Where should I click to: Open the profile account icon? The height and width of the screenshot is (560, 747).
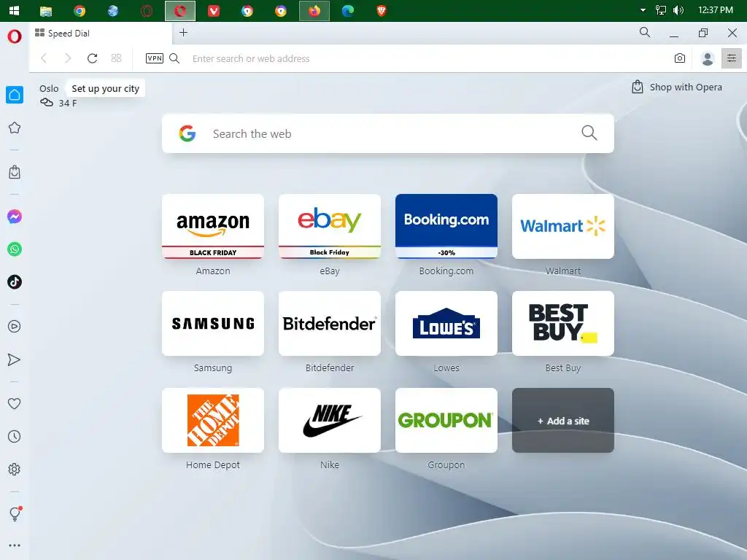(708, 58)
